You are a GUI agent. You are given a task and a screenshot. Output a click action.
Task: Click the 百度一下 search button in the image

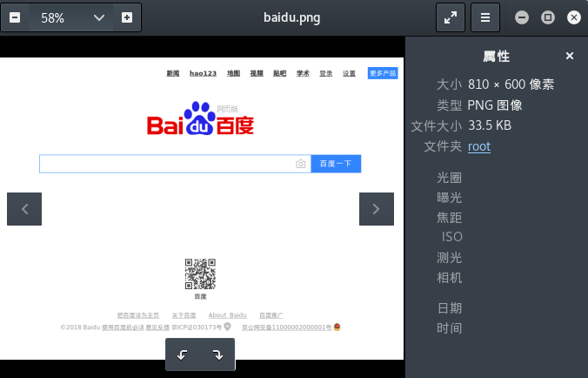click(336, 164)
